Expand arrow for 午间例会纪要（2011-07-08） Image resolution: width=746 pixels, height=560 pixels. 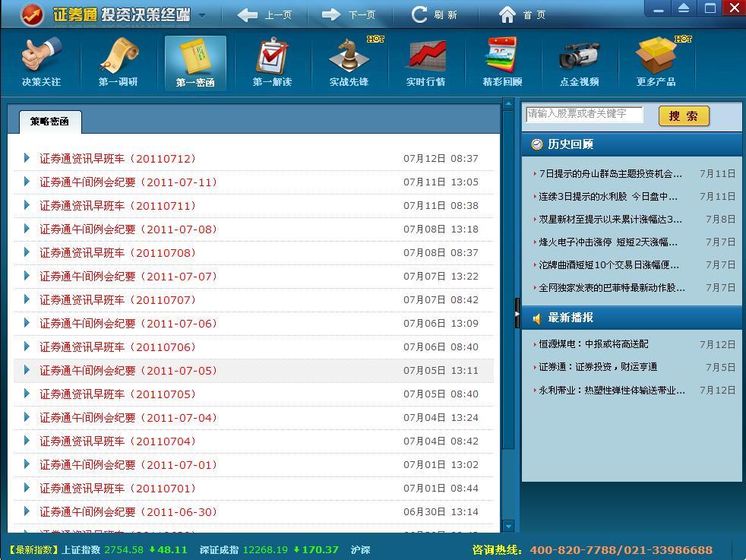tap(27, 229)
